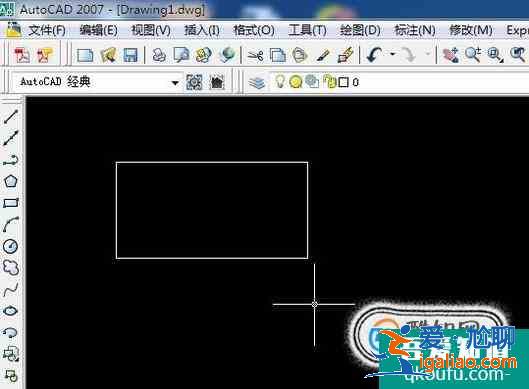
Task: Select the Line tool
Action: click(x=10, y=116)
